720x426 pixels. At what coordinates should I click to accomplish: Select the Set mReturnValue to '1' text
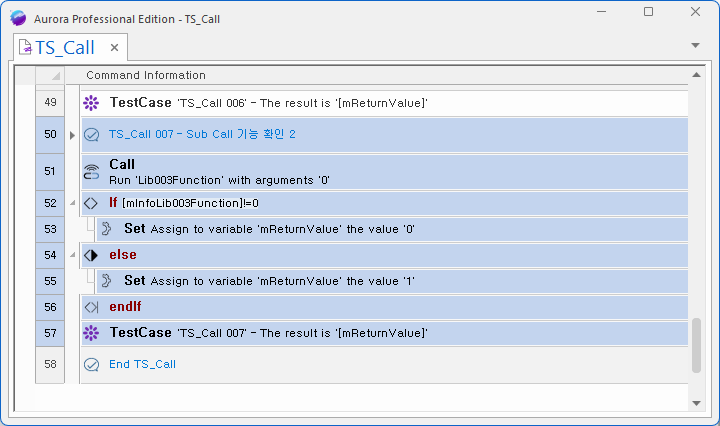coord(269,280)
